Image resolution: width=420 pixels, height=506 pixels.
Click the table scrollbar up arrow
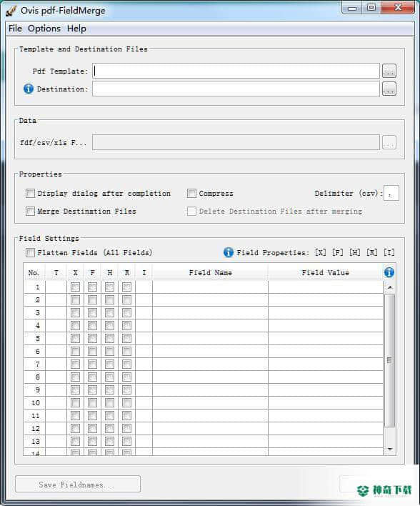tap(390, 287)
